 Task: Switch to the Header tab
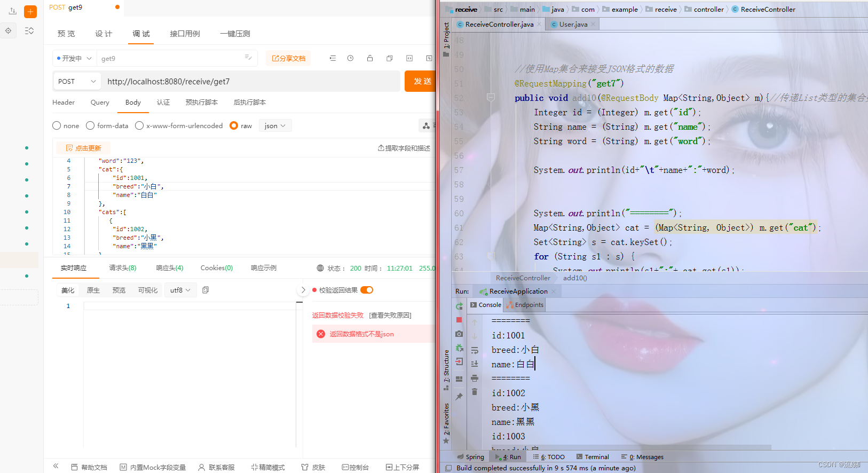click(64, 102)
